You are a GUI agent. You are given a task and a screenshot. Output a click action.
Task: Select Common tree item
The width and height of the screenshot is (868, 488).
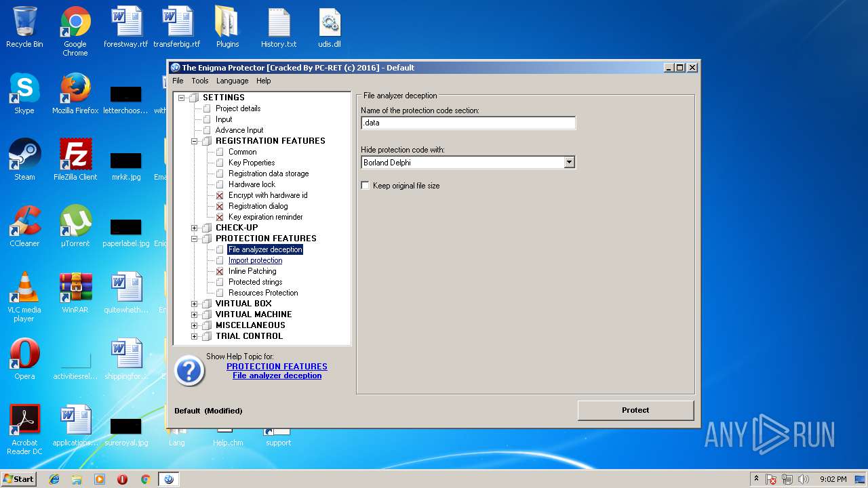point(242,152)
